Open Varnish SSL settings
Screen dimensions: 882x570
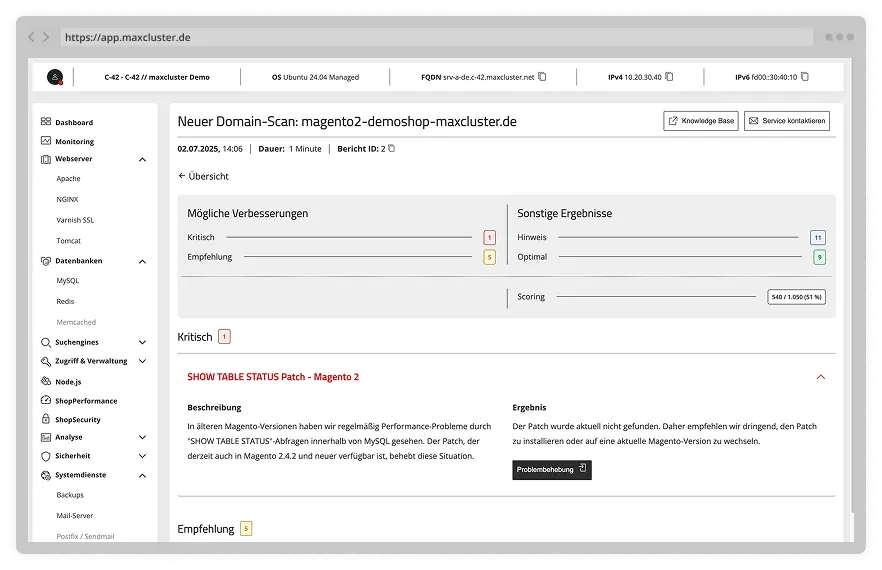click(75, 220)
